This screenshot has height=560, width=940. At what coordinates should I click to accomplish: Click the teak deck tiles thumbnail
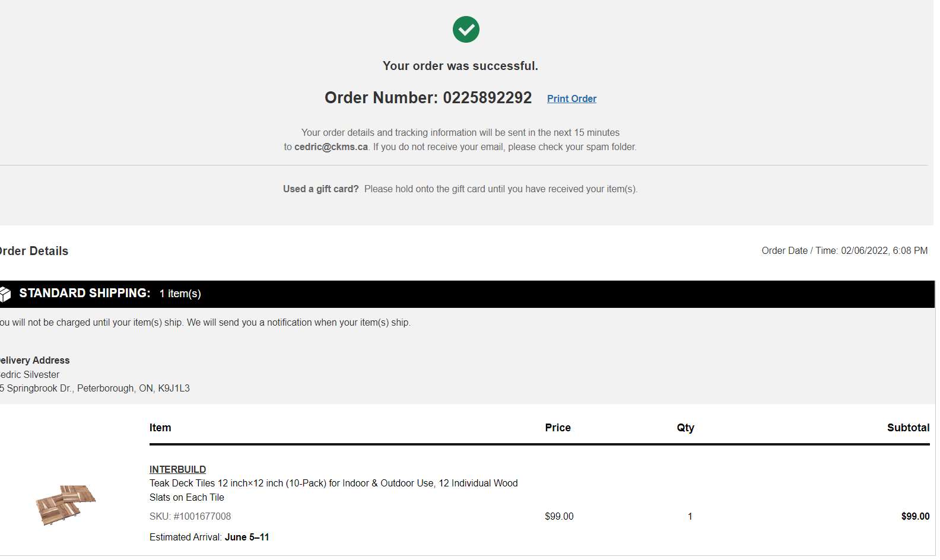[x=65, y=504]
